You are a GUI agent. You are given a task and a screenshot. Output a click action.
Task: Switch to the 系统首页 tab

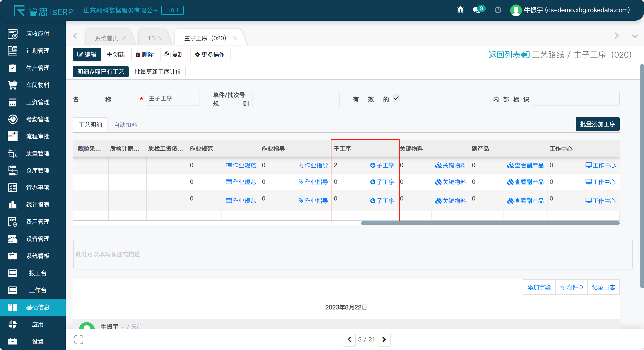pyautogui.click(x=107, y=38)
